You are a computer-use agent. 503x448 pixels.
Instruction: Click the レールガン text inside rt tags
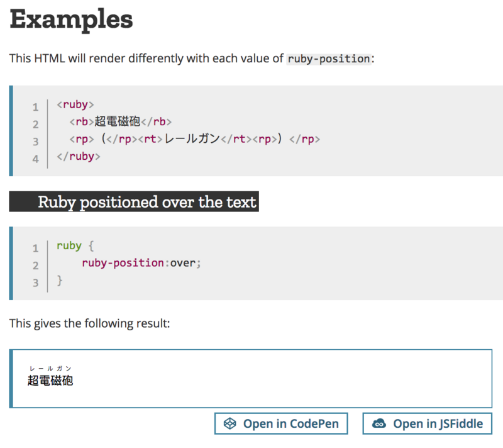tap(191, 139)
